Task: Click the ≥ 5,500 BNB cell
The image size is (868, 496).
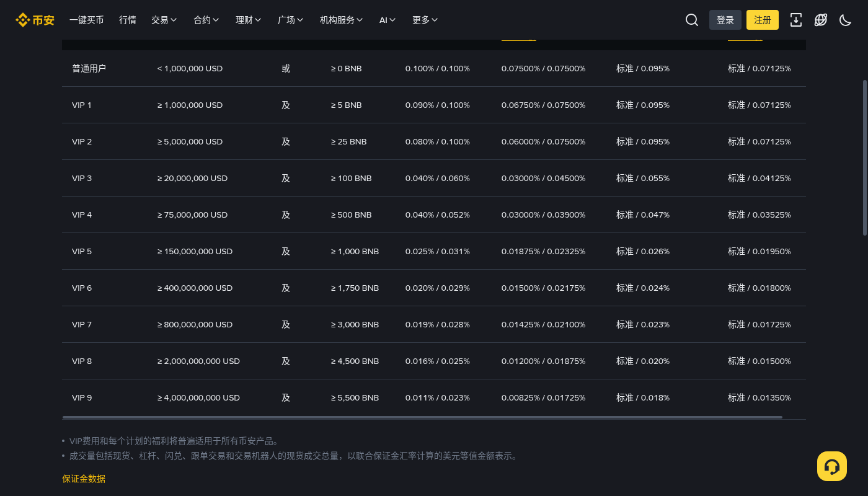Action: (355, 397)
